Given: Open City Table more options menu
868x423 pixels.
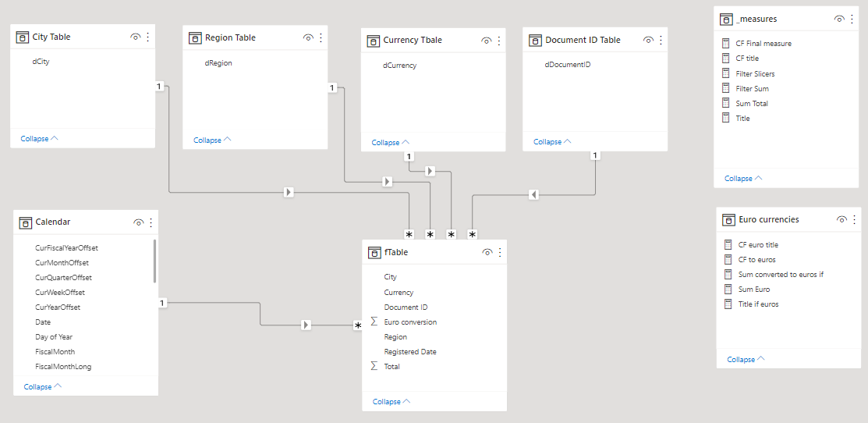Looking at the screenshot, I should (x=148, y=37).
